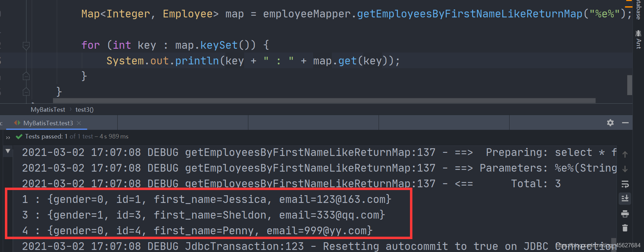
Task: Click test3() in the breadcrumb
Action: 85,109
